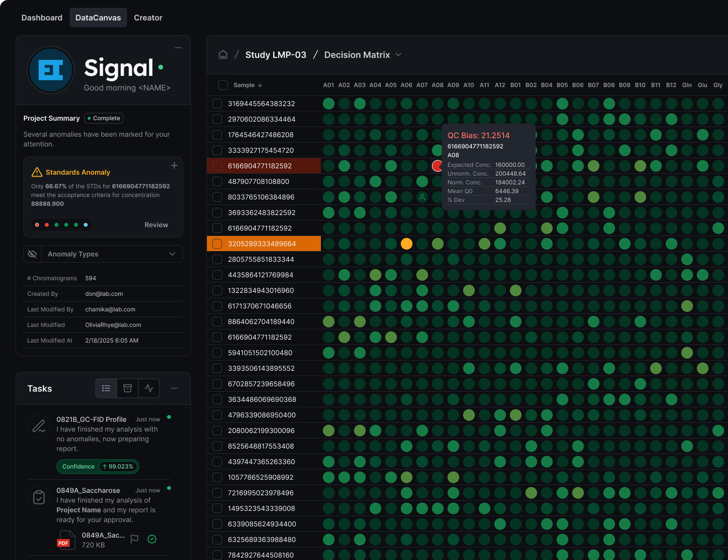
Task: Tick the checkbox for sample 3169445564383232
Action: point(217,103)
